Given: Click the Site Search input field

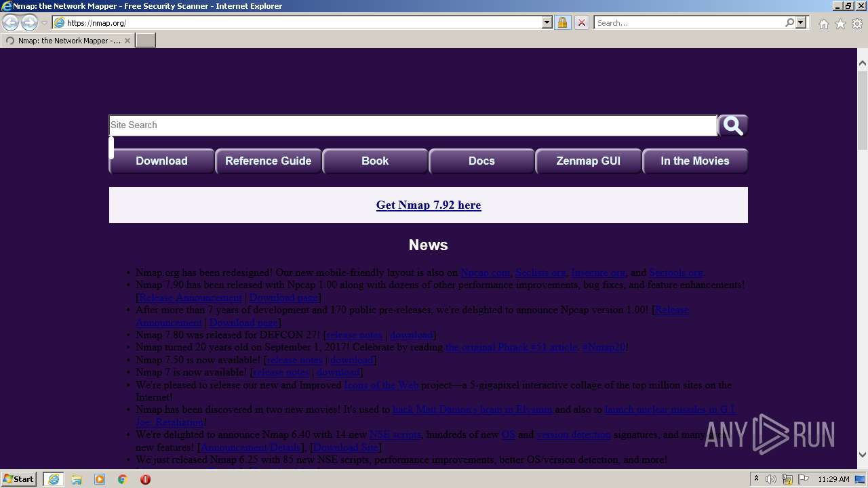Looking at the screenshot, I should 413,125.
